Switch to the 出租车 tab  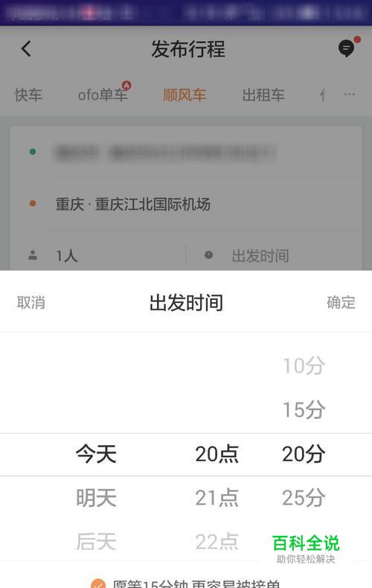coord(263,95)
